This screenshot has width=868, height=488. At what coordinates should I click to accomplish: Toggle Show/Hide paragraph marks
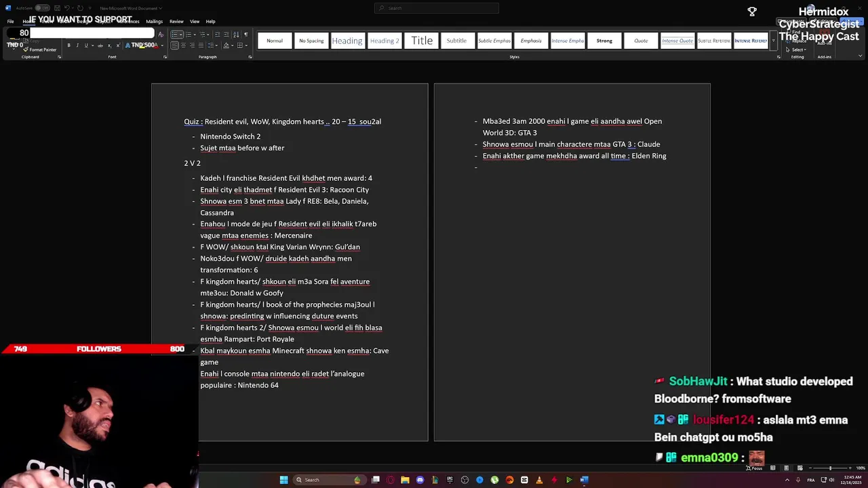pyautogui.click(x=245, y=35)
